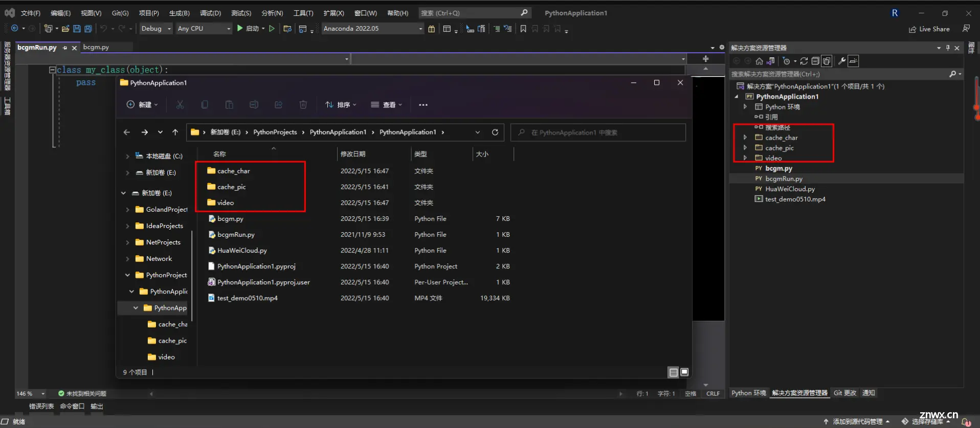Click the green Start debugging play icon
Viewport: 980px width, 428px height.
(240, 29)
